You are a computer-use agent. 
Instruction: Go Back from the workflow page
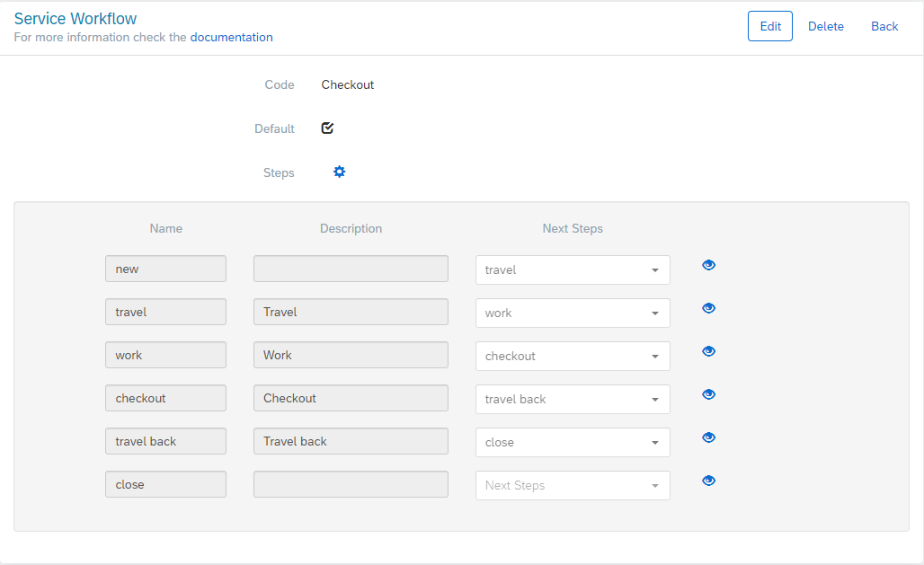884,27
